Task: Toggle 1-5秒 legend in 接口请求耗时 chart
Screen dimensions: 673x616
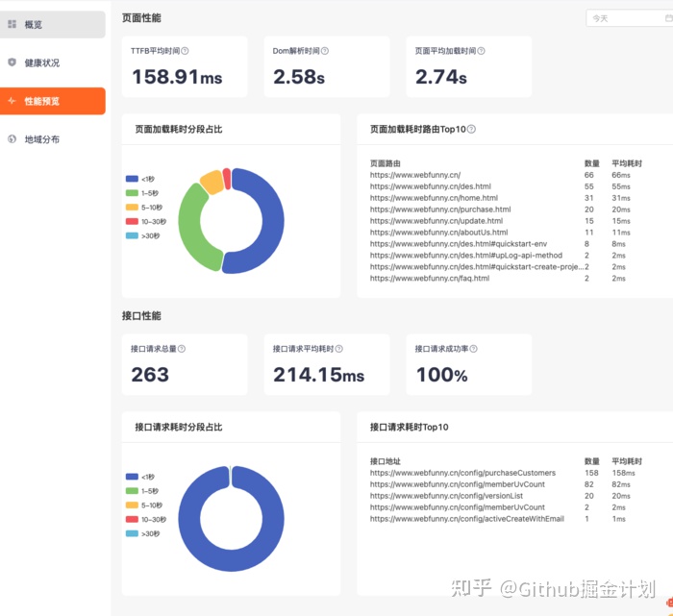Action: (142, 491)
